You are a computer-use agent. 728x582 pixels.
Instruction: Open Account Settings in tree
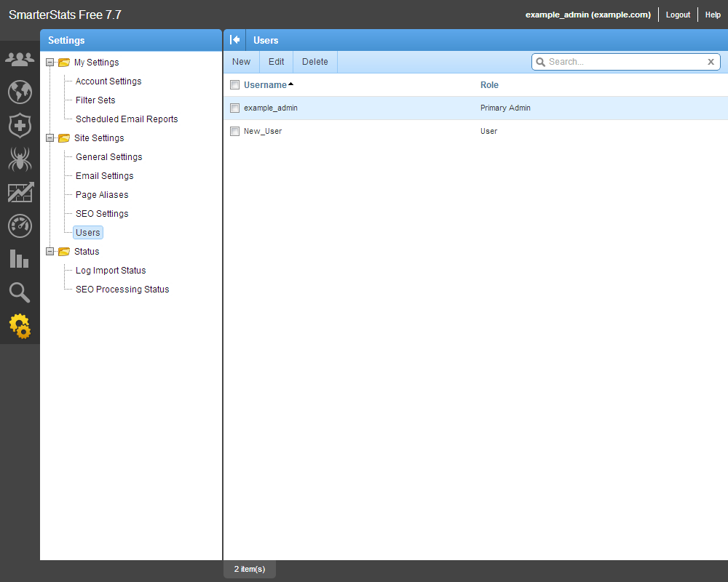pyautogui.click(x=108, y=81)
